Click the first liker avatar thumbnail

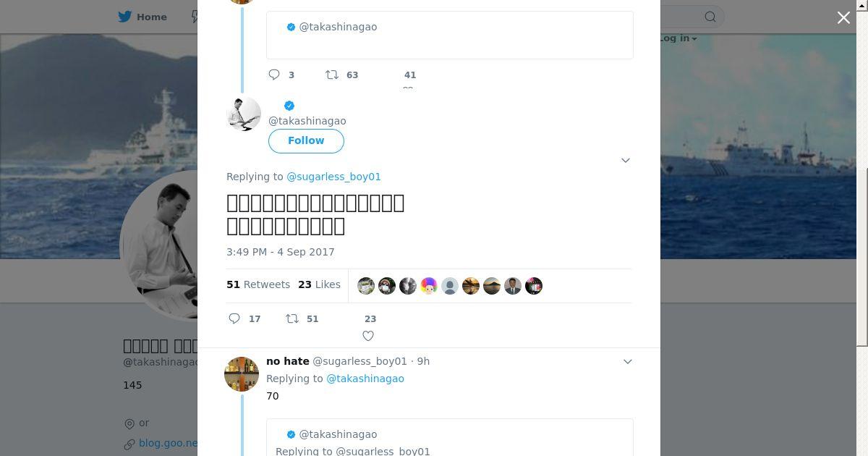tap(366, 286)
